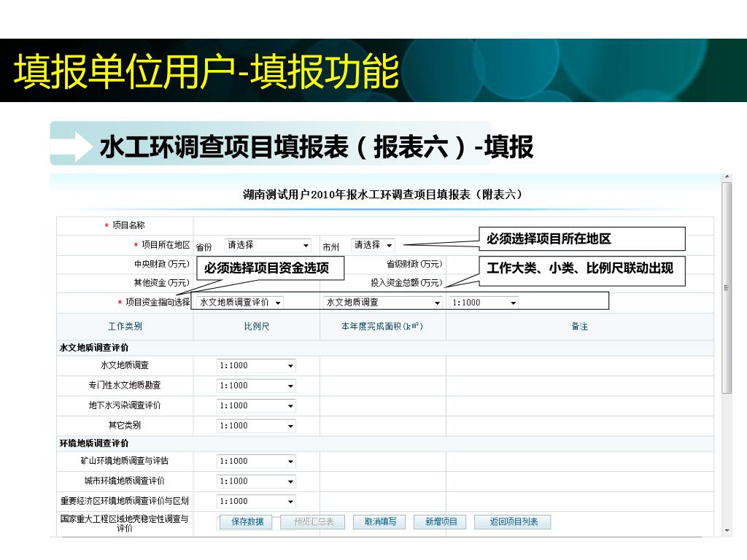Open scale dropdown for 其它类别 row
Screen dimensions: 747x560
pyautogui.click(x=256, y=426)
